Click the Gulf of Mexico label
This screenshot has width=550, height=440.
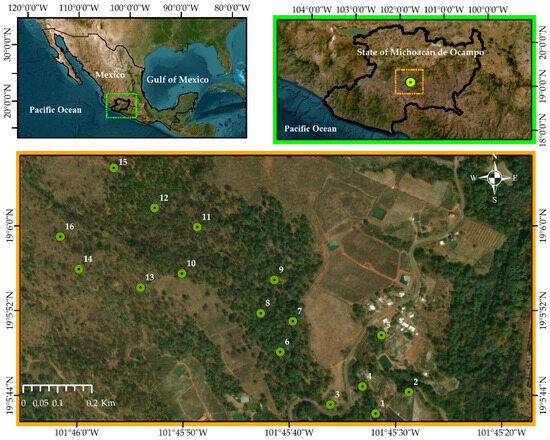(177, 80)
